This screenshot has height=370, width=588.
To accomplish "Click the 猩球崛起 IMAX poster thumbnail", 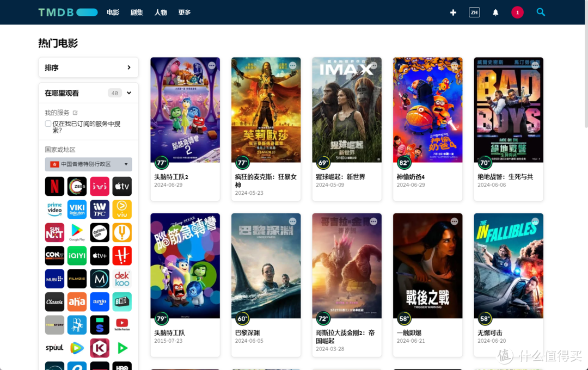I will (347, 110).
